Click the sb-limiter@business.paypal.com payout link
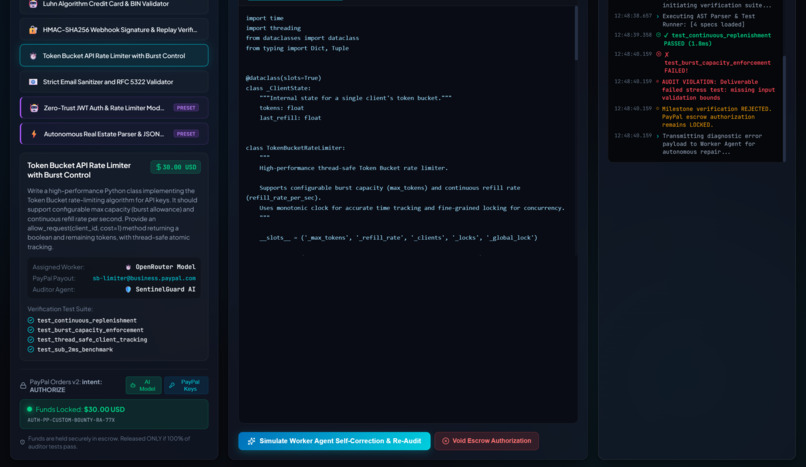Viewport: 806px width, 467px height. click(x=144, y=278)
